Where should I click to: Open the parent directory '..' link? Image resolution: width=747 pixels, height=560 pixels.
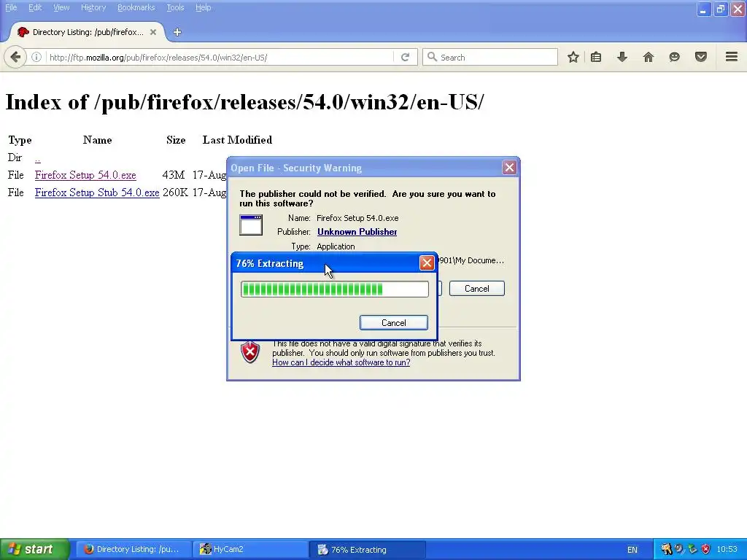38,157
